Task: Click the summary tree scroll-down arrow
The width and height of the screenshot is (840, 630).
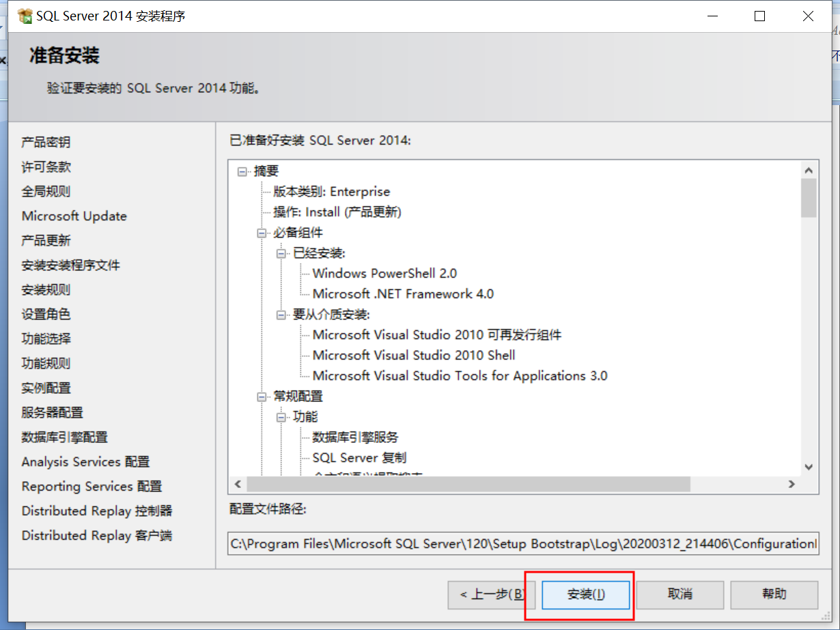Action: [x=809, y=467]
